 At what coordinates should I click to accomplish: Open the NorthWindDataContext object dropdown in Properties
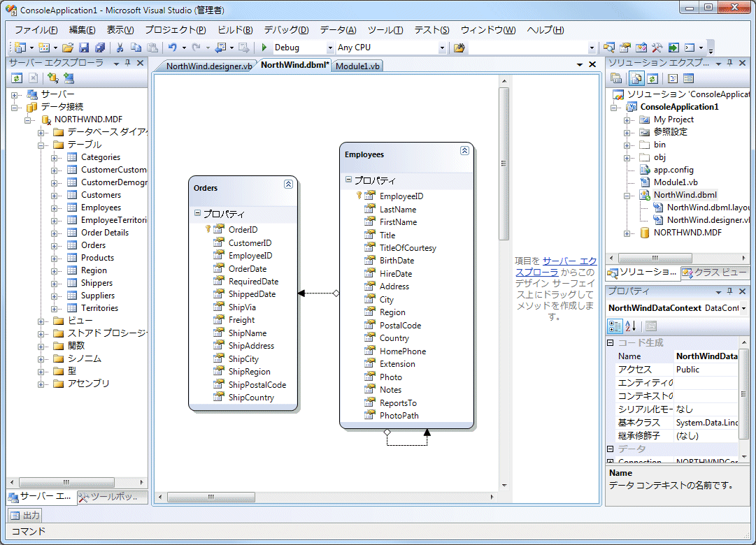[743, 308]
